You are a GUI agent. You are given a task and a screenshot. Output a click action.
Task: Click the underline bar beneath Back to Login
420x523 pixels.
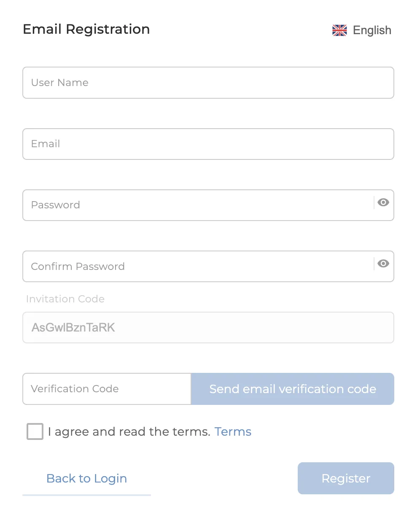(86, 495)
